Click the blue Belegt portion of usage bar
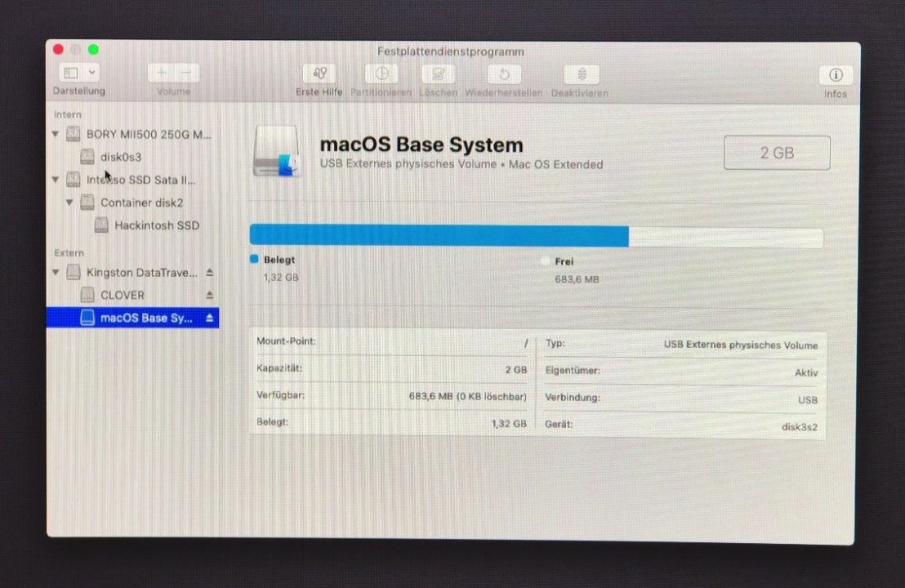905x588 pixels. 439,236
